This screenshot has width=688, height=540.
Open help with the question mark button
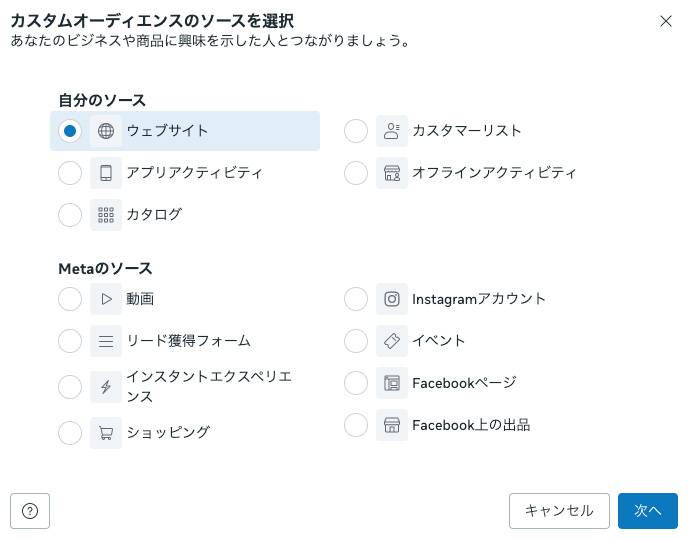(x=30, y=510)
